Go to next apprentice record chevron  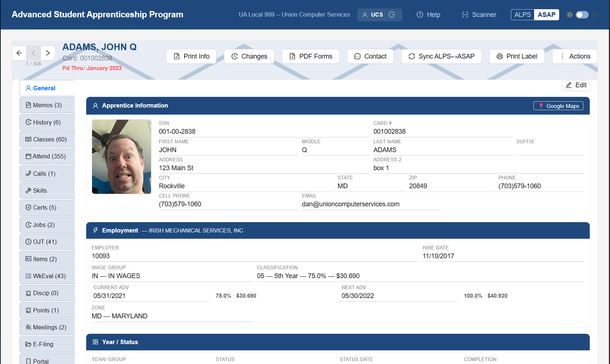click(x=48, y=53)
